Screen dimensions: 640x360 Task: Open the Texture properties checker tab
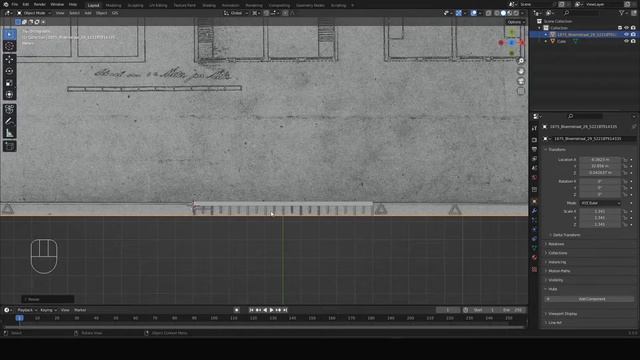tap(534, 269)
